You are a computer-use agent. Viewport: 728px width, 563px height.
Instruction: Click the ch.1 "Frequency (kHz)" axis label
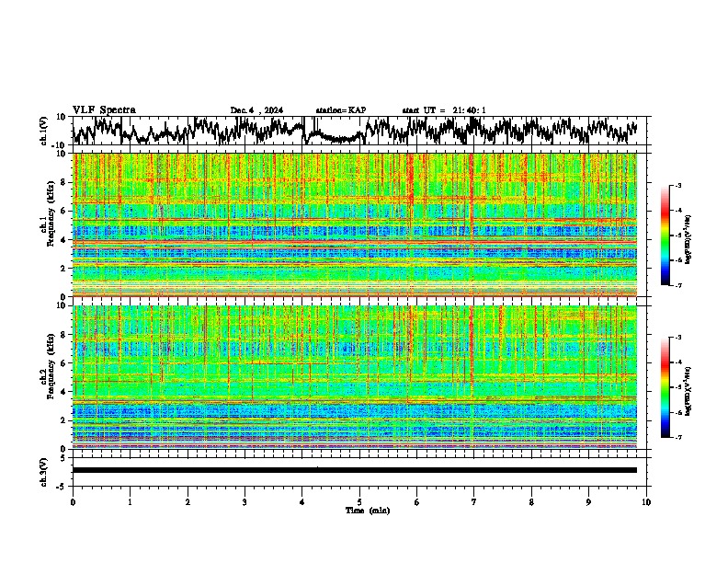51,213
